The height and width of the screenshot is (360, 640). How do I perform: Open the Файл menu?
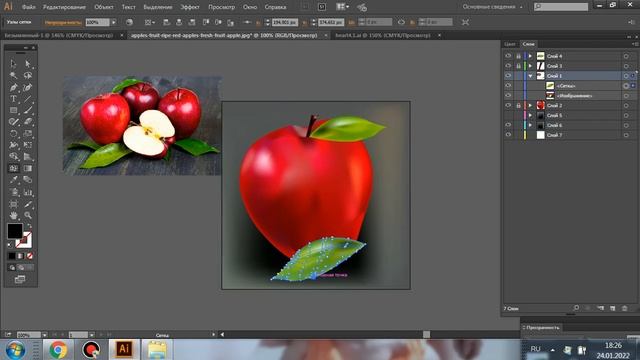(x=28, y=7)
